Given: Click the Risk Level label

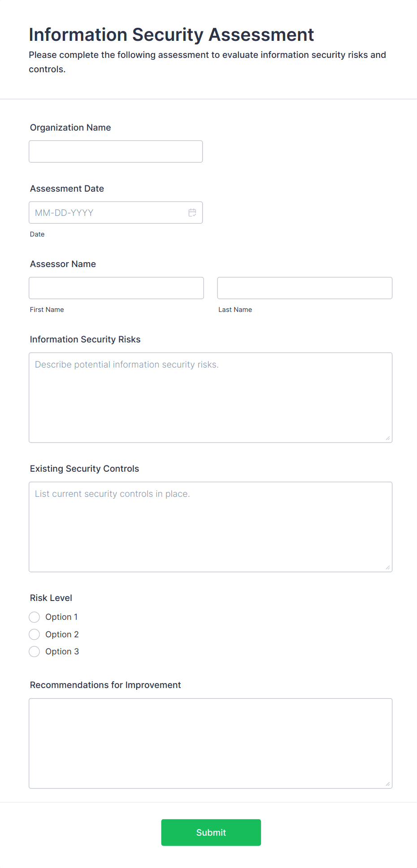Looking at the screenshot, I should click(x=51, y=598).
